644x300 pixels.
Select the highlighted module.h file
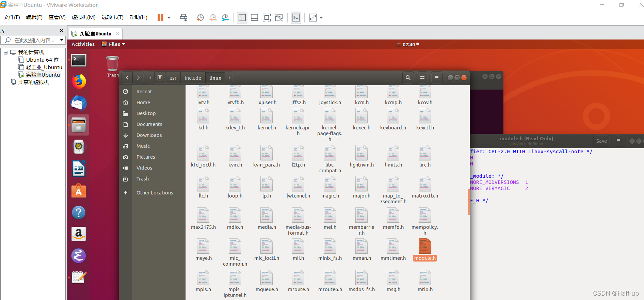pos(425,250)
